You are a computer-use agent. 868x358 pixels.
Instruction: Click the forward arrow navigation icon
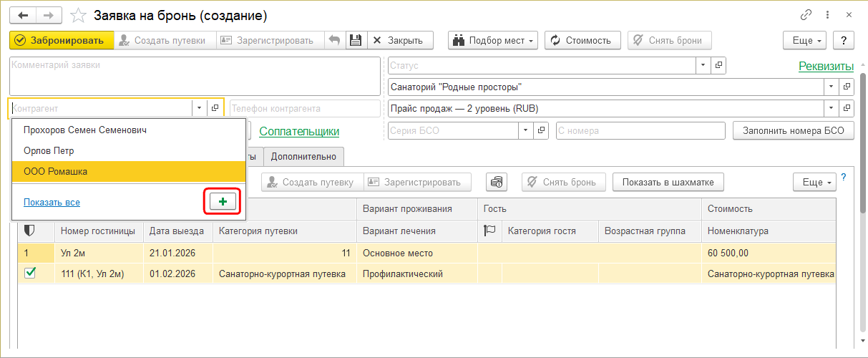49,15
